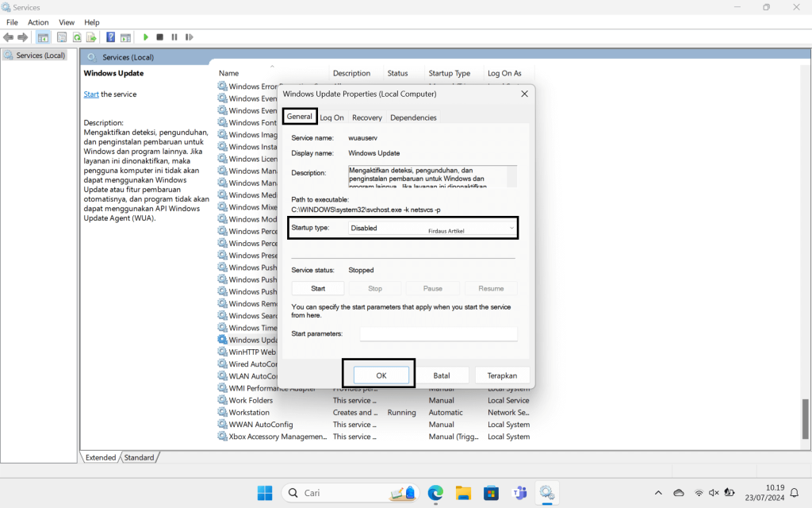Switch to the Extended view tab
812x508 pixels.
[101, 457]
